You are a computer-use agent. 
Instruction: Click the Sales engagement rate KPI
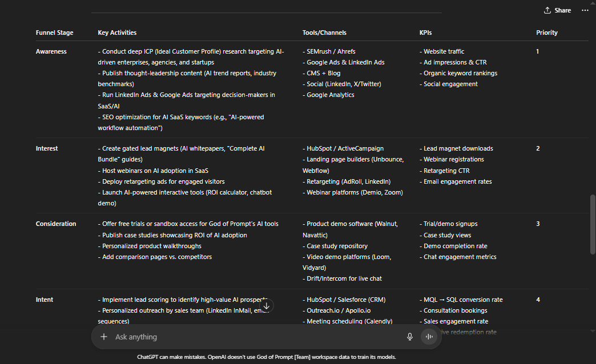(454, 321)
